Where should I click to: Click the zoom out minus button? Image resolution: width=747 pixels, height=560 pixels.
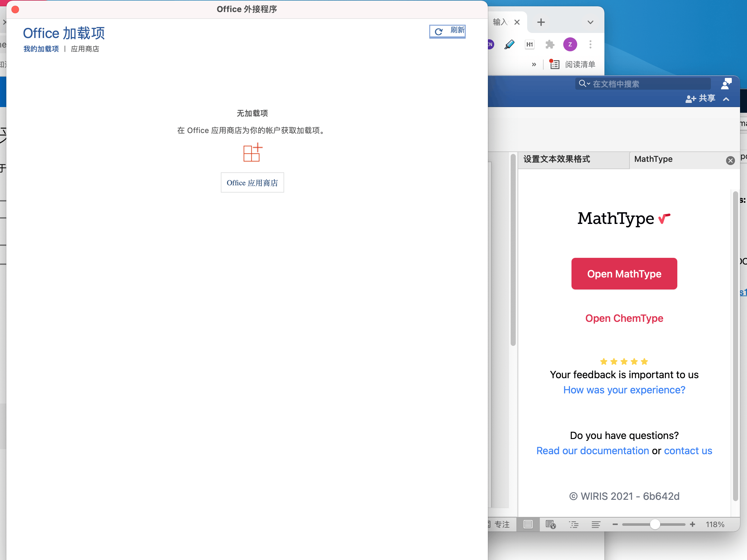tap(615, 524)
